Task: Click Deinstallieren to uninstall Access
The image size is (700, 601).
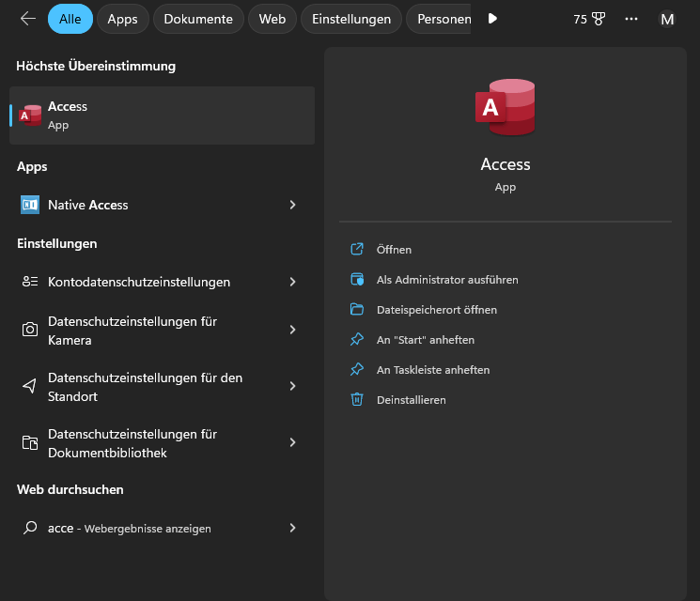Action: coord(411,400)
